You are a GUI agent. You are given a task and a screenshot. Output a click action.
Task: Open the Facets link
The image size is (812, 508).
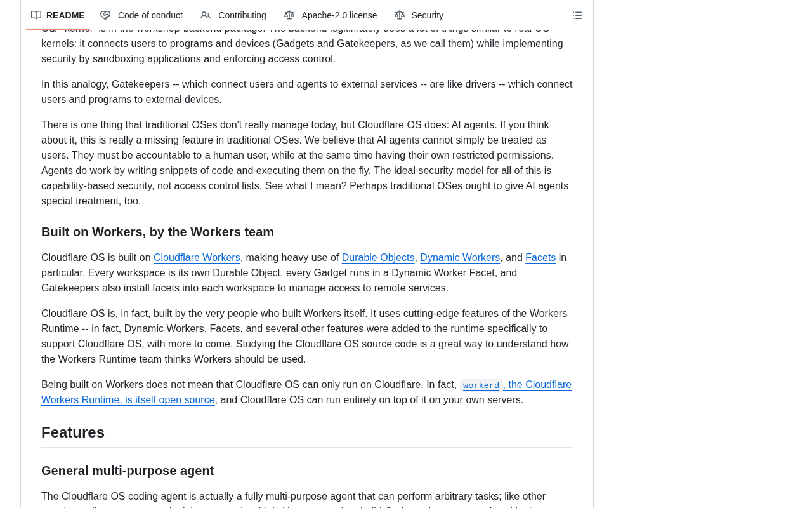540,258
